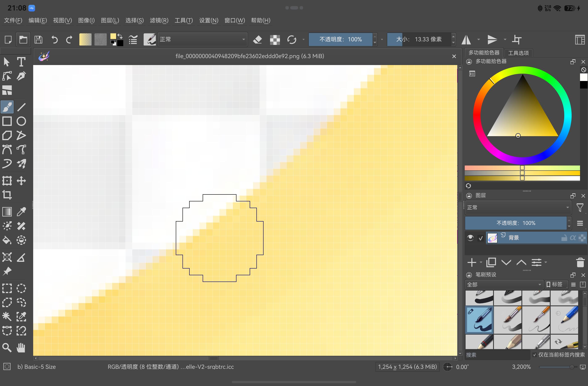Viewport: 588px width, 386px height.
Task: Click the duplicate layer button
Action: pyautogui.click(x=491, y=262)
